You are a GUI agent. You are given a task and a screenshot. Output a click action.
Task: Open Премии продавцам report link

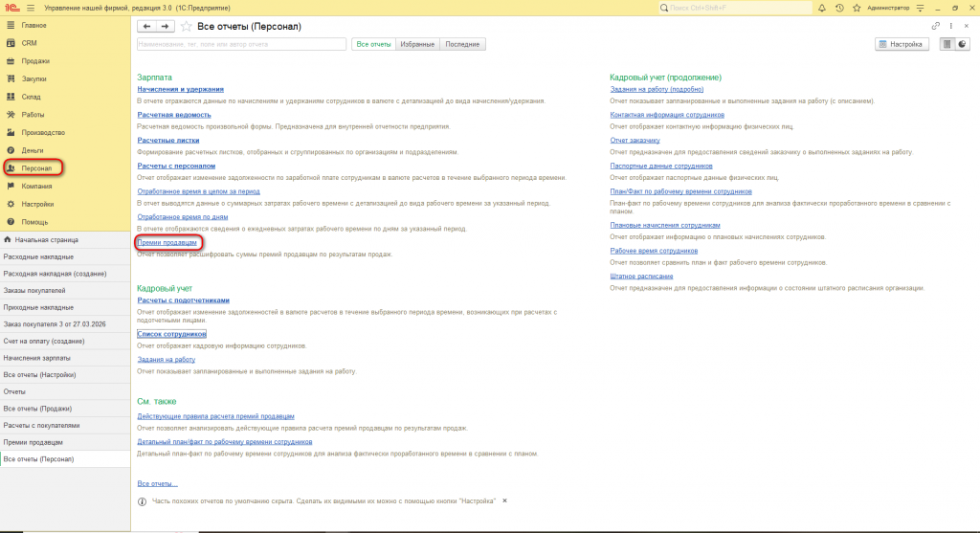point(167,242)
